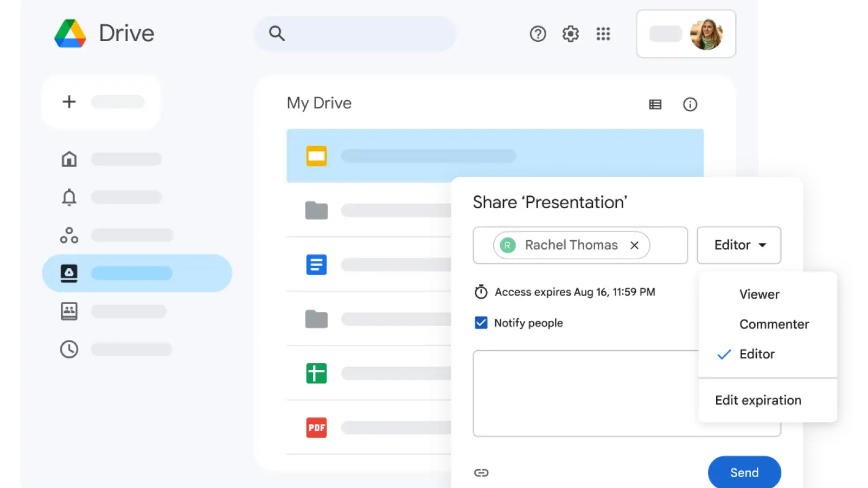Open the Help question mark icon
Viewport: 868px width, 488px height.
coord(538,34)
